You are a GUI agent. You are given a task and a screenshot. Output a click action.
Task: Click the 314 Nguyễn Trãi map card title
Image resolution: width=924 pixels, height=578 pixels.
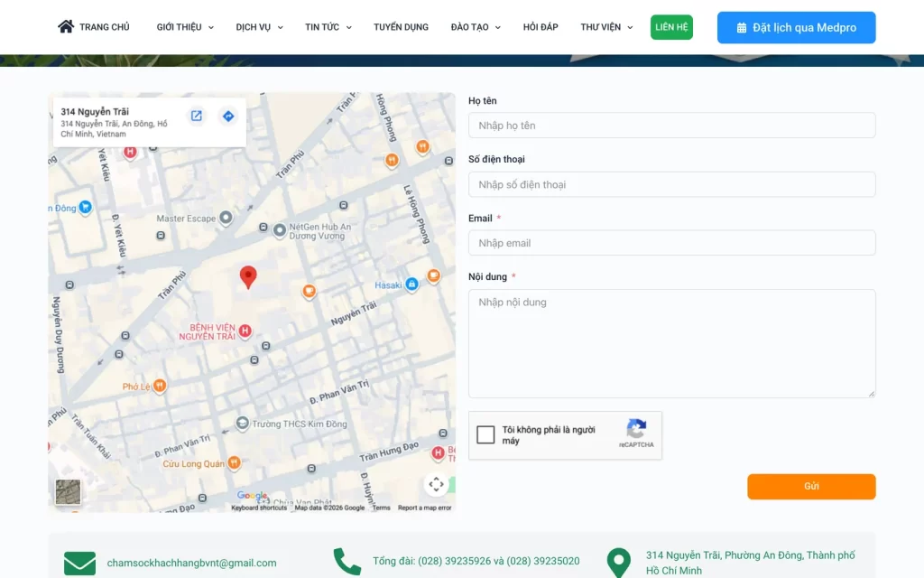[95, 111]
